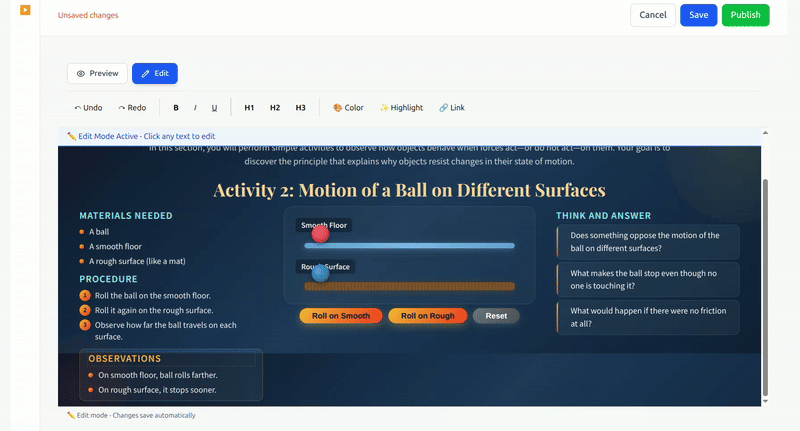This screenshot has height=431, width=800.
Task: Click the PROCEDURE heading
Action: pyautogui.click(x=108, y=279)
